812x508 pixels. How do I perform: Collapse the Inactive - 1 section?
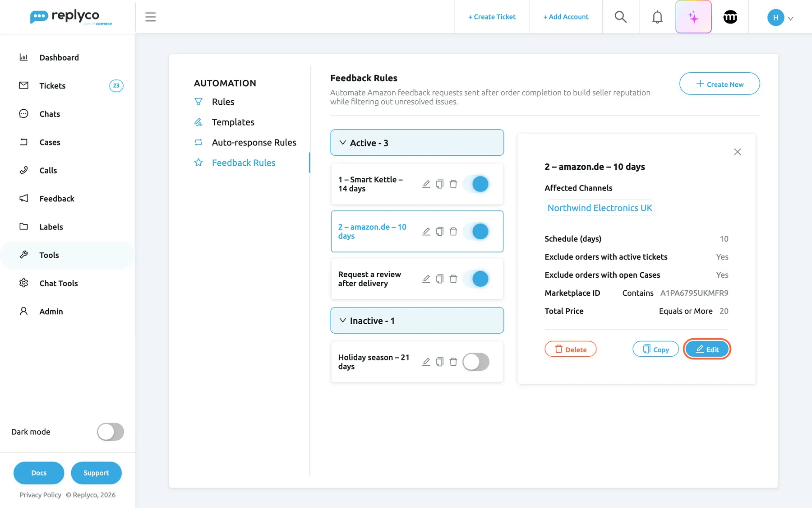click(417, 321)
